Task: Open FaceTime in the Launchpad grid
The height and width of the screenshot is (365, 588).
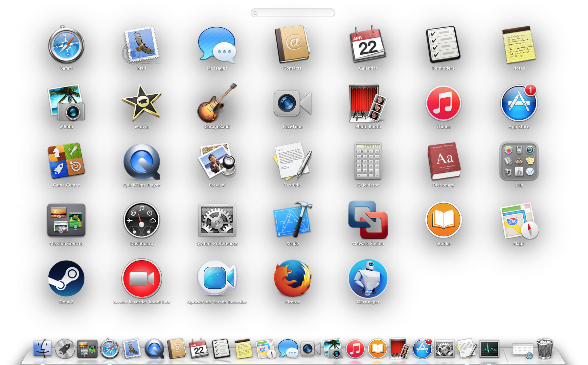Action: (293, 103)
